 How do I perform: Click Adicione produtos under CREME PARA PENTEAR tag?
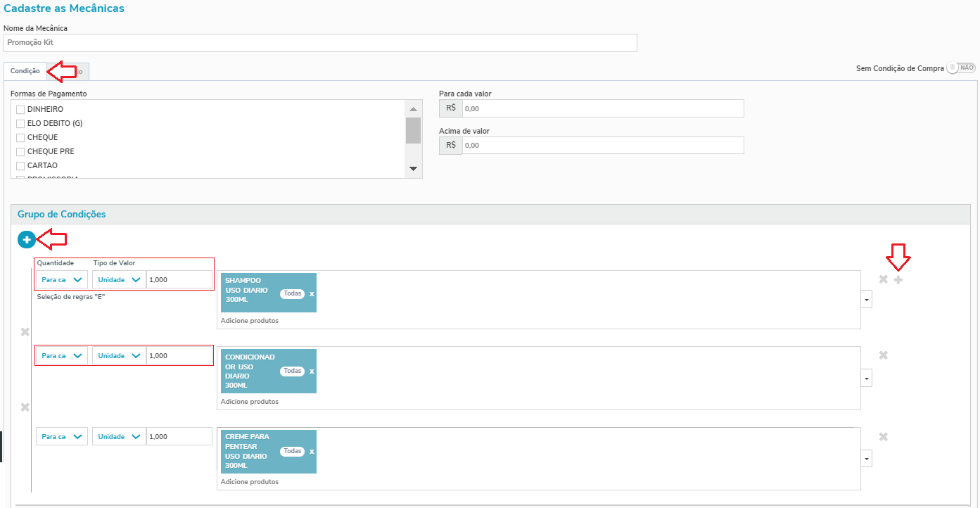click(250, 482)
